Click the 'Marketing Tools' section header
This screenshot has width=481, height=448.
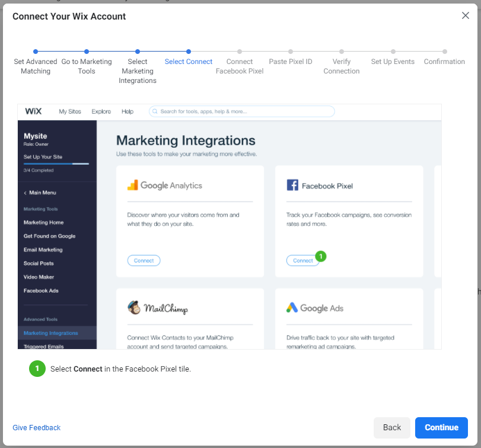(x=40, y=209)
